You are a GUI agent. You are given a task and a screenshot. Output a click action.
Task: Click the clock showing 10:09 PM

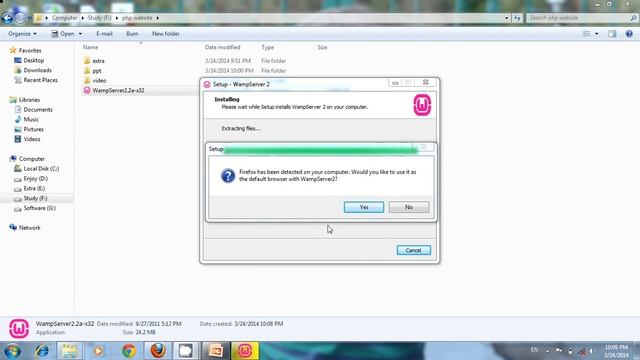616,347
